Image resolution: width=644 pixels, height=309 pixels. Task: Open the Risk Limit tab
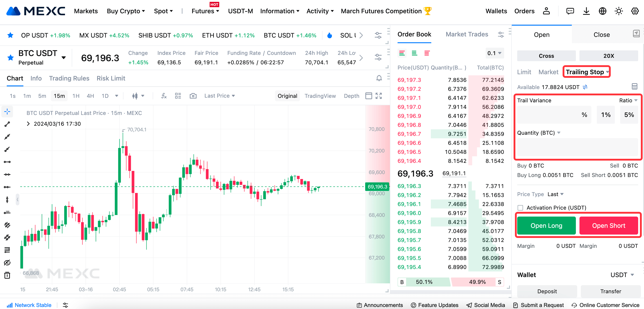(111, 78)
